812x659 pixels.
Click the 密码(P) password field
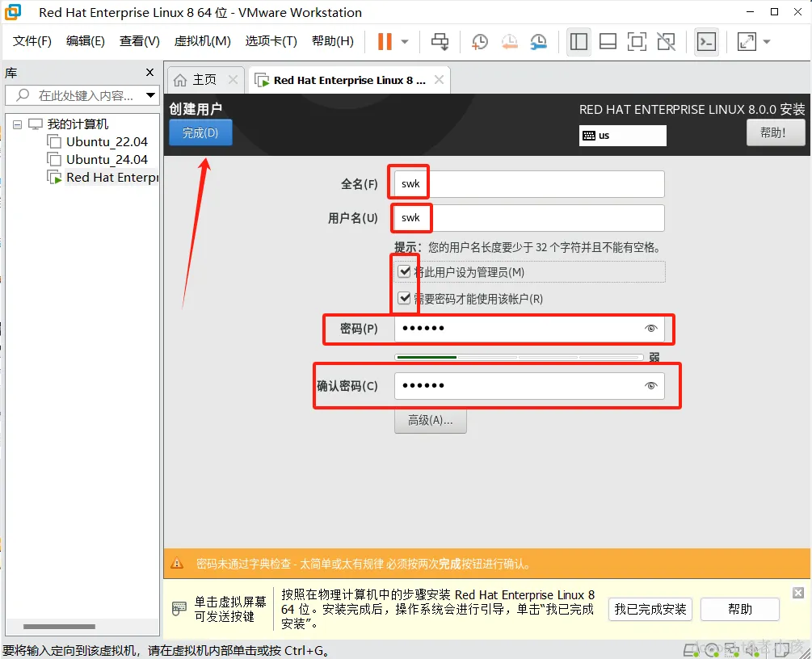(x=529, y=329)
